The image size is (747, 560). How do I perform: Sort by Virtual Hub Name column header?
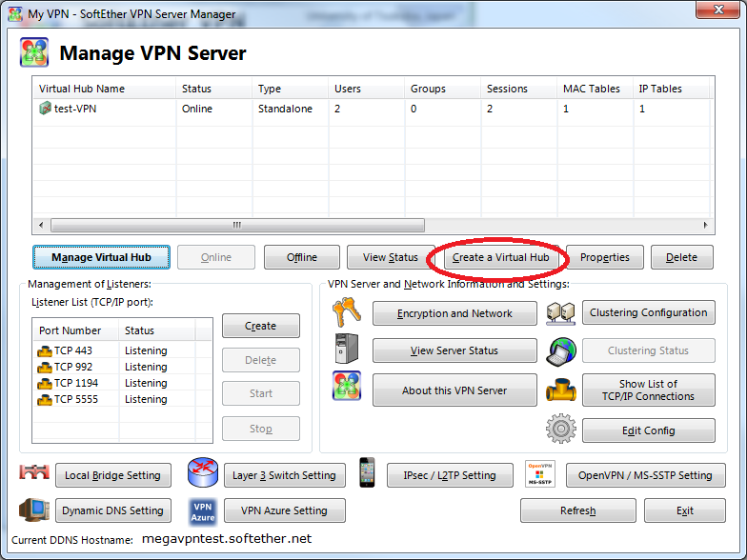point(105,89)
